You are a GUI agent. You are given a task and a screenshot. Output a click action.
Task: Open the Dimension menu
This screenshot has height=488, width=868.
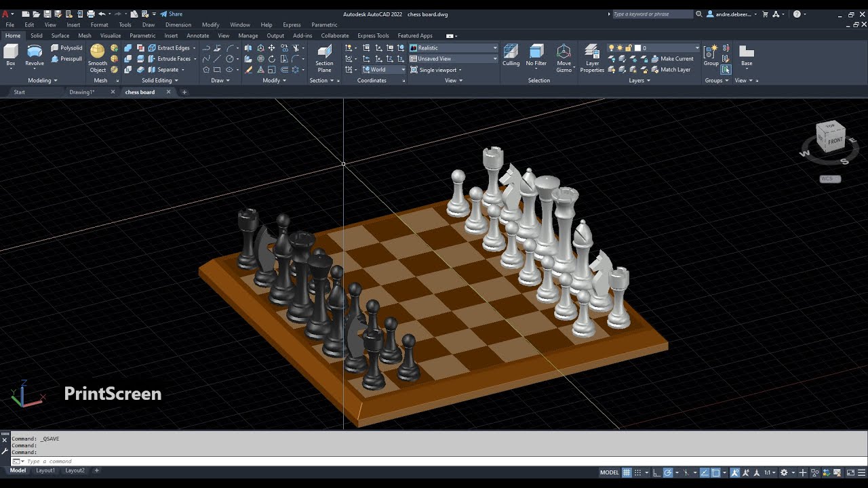(x=178, y=25)
